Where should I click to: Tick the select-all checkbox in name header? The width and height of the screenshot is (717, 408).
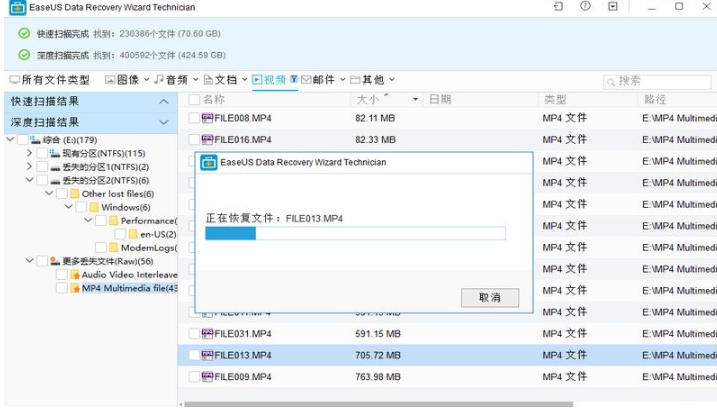[194, 99]
